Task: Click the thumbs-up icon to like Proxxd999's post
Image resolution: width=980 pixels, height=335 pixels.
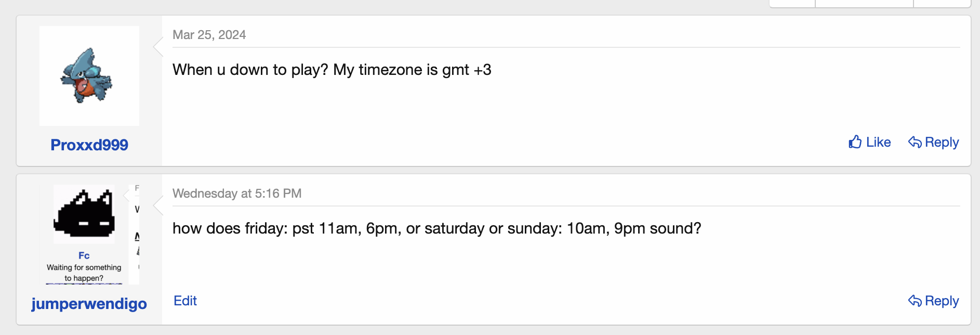Action: click(855, 142)
